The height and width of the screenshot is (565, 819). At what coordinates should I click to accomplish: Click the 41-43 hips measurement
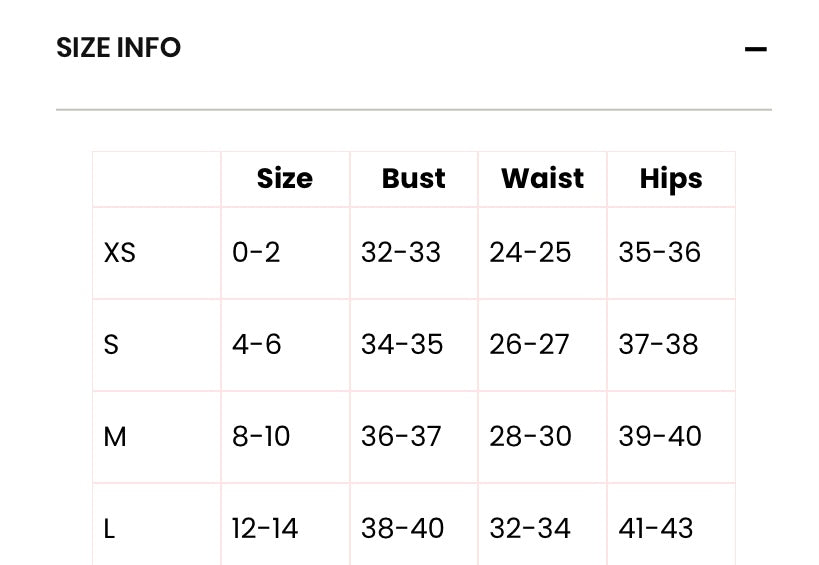656,529
